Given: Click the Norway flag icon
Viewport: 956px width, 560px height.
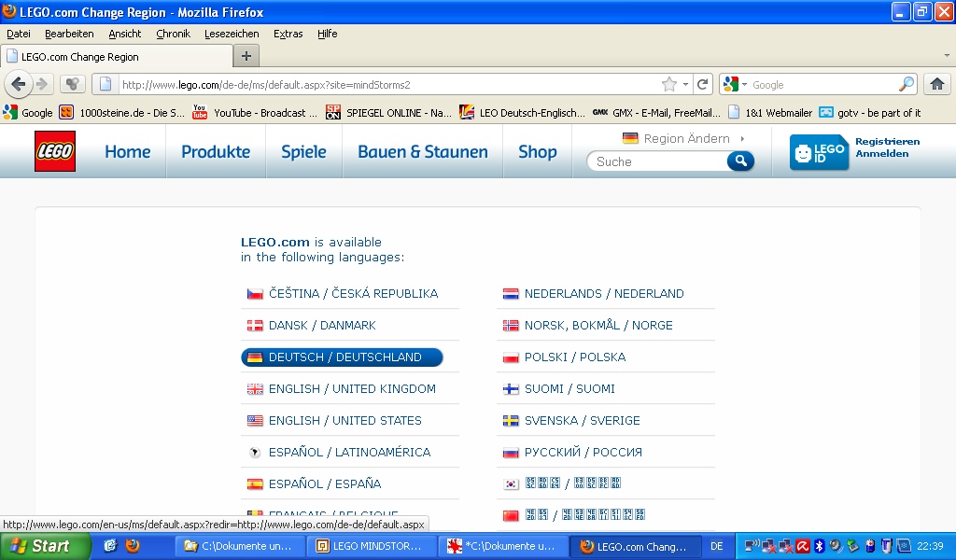Looking at the screenshot, I should point(511,326).
